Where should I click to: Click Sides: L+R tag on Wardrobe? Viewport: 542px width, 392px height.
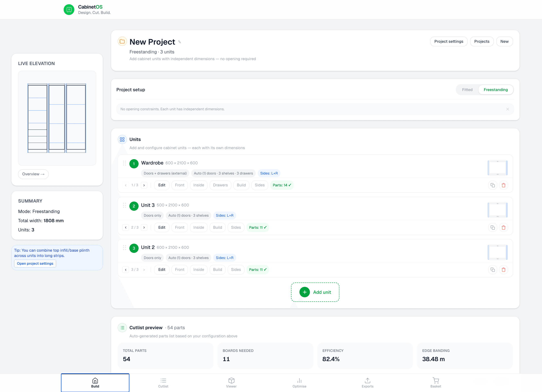pyautogui.click(x=269, y=173)
